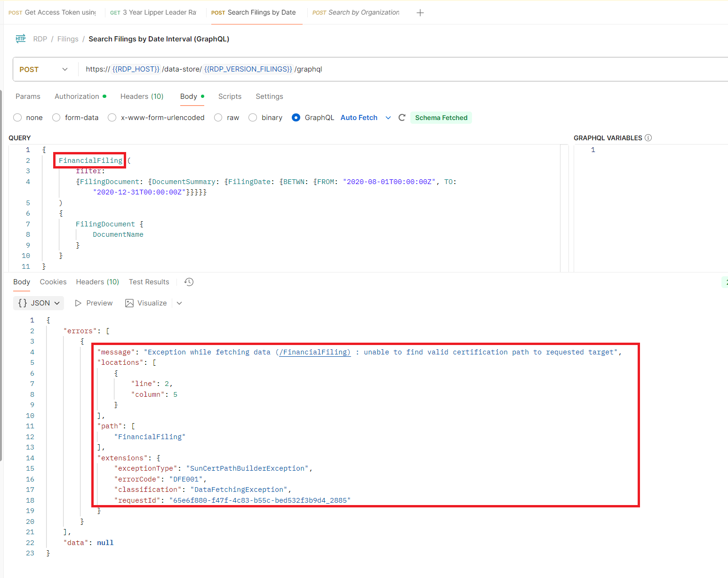Open the POST method dropdown
This screenshot has width=728, height=578.
44,69
